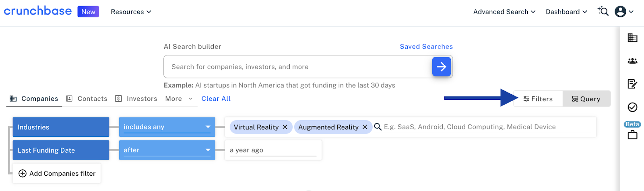Image resolution: width=644 pixels, height=191 pixels.
Task: Open the 'includes any' operator dropdown
Action: coord(167,127)
